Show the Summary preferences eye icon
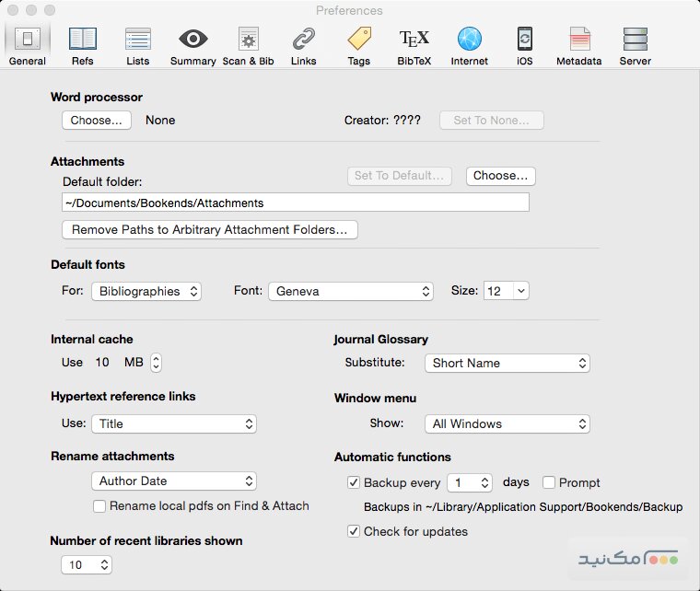 (192, 45)
